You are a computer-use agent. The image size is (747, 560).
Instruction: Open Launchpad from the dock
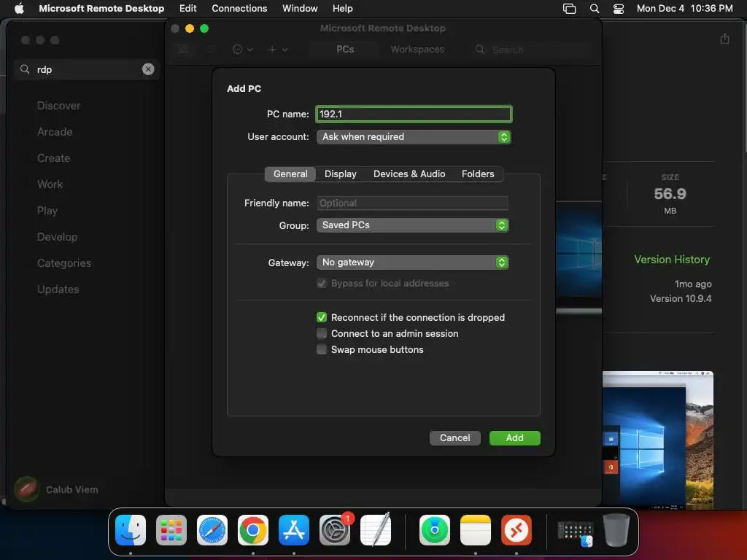[x=171, y=529]
